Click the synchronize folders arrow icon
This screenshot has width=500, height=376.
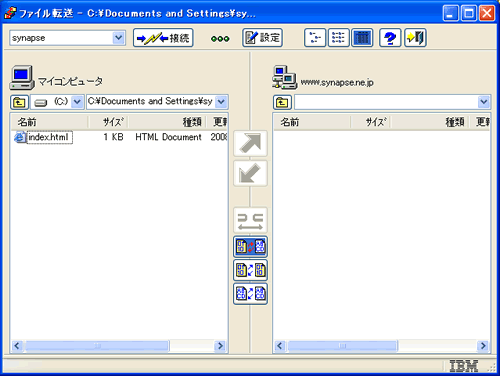250,220
